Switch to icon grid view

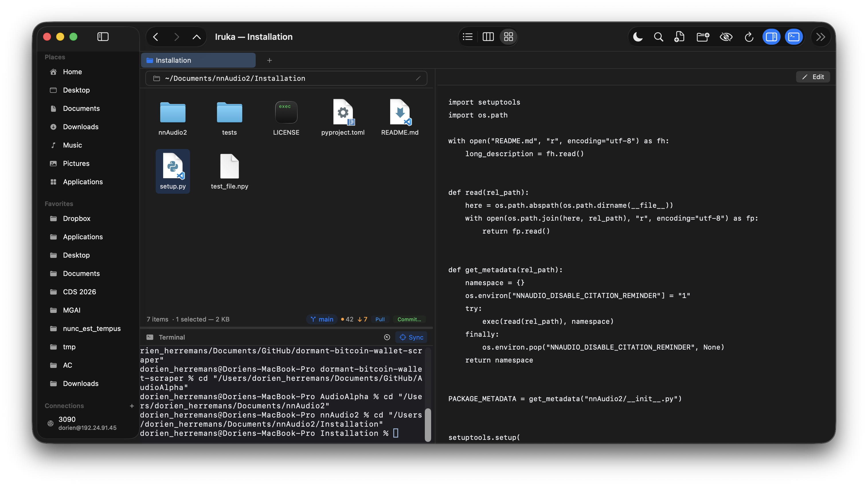(508, 37)
